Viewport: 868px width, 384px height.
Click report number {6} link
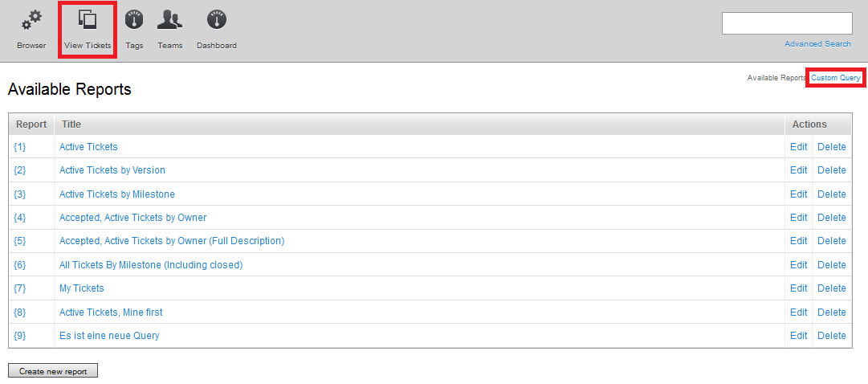(20, 265)
